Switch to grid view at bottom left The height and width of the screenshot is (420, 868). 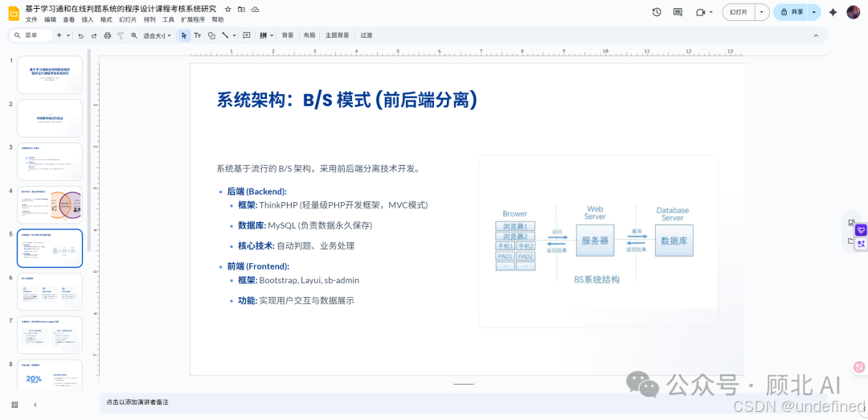(x=15, y=405)
